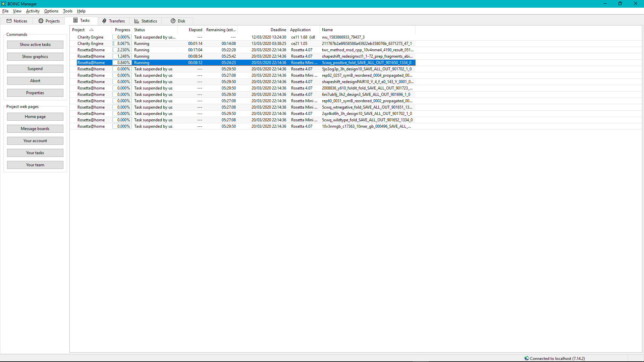Click the Disk tab pie icon

pyautogui.click(x=173, y=21)
